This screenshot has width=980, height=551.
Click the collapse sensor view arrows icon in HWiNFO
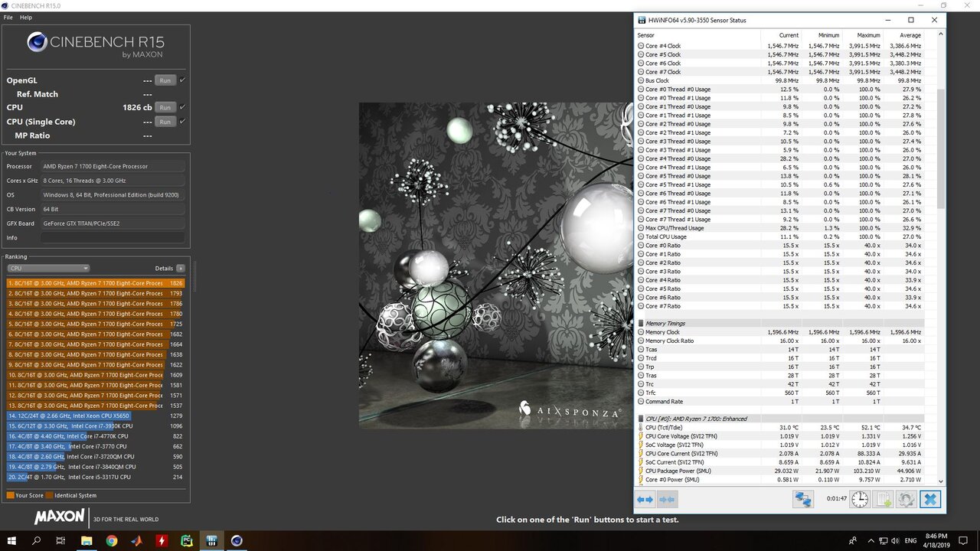click(667, 500)
